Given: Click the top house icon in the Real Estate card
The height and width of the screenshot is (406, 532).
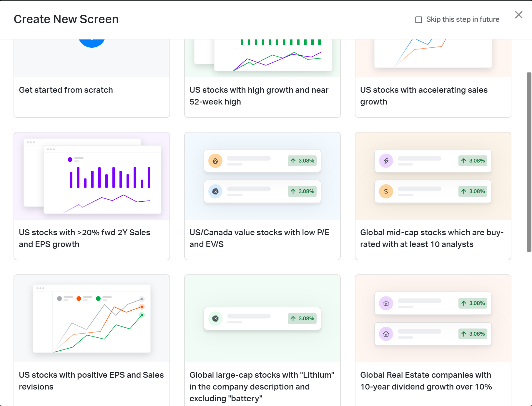Looking at the screenshot, I should (386, 304).
